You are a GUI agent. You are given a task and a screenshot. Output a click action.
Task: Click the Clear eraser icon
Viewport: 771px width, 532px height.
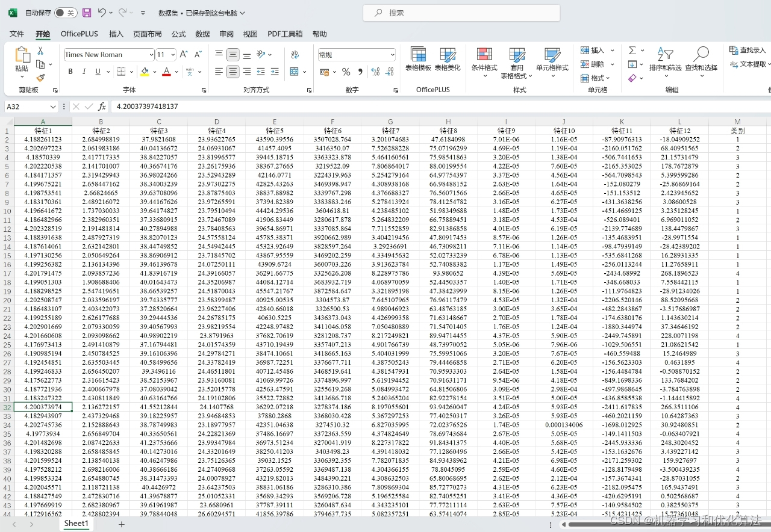(632, 78)
